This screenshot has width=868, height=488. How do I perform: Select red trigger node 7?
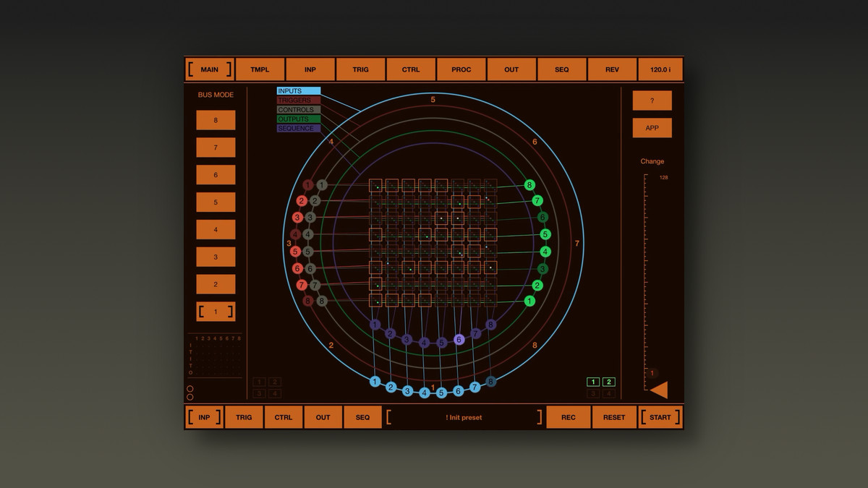pos(302,286)
